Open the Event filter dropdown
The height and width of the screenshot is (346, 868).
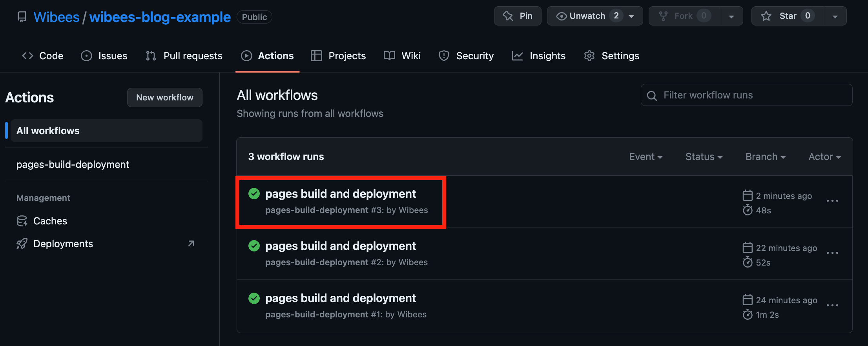tap(646, 157)
